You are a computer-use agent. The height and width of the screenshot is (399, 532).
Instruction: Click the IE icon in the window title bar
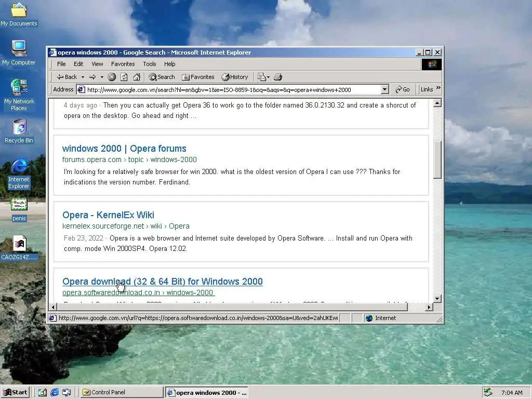52,52
